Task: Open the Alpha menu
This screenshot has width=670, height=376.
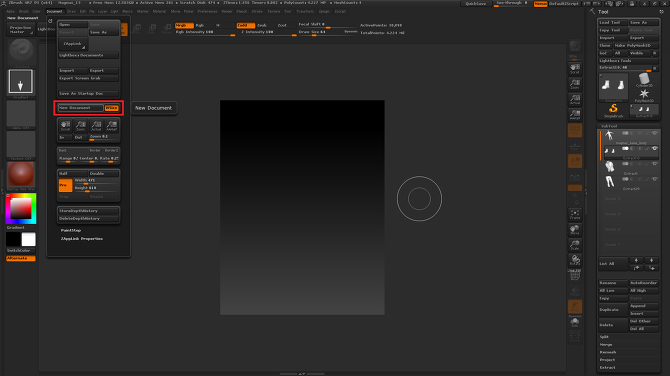Action: [x=11, y=12]
